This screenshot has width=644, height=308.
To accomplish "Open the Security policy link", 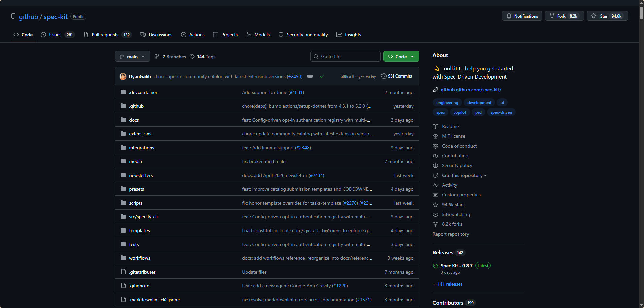I will (x=457, y=165).
